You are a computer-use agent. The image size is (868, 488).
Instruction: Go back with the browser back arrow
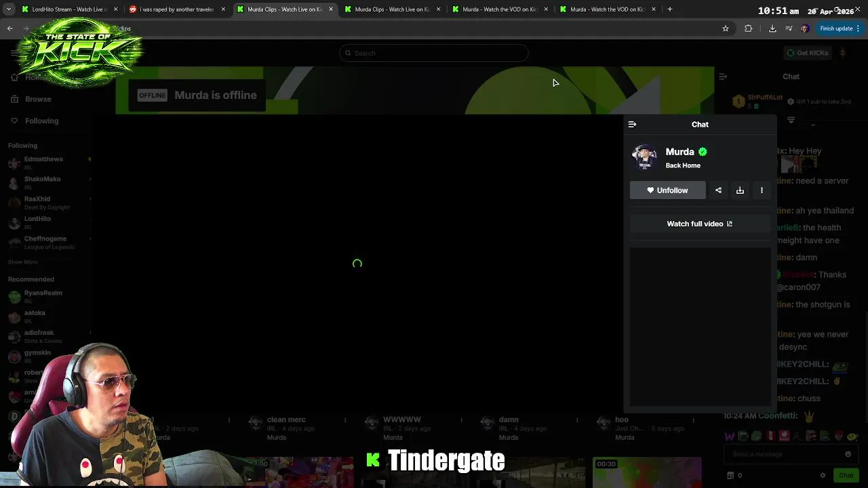[10, 28]
